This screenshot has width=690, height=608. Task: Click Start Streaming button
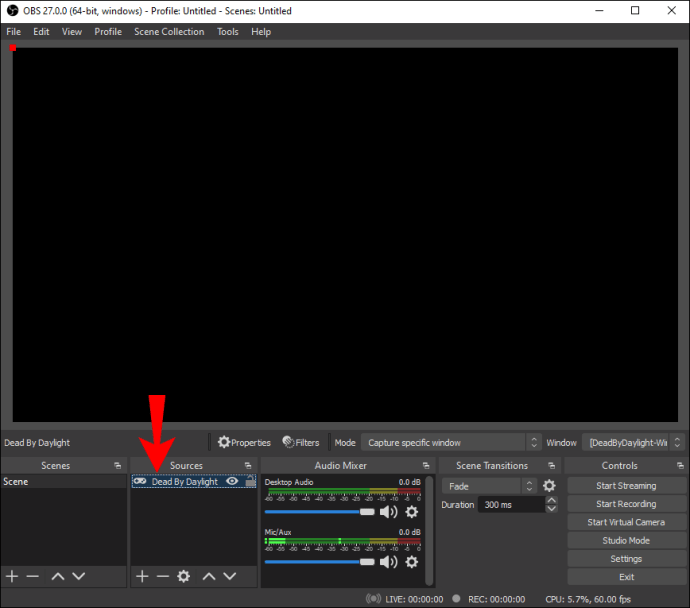(x=626, y=485)
